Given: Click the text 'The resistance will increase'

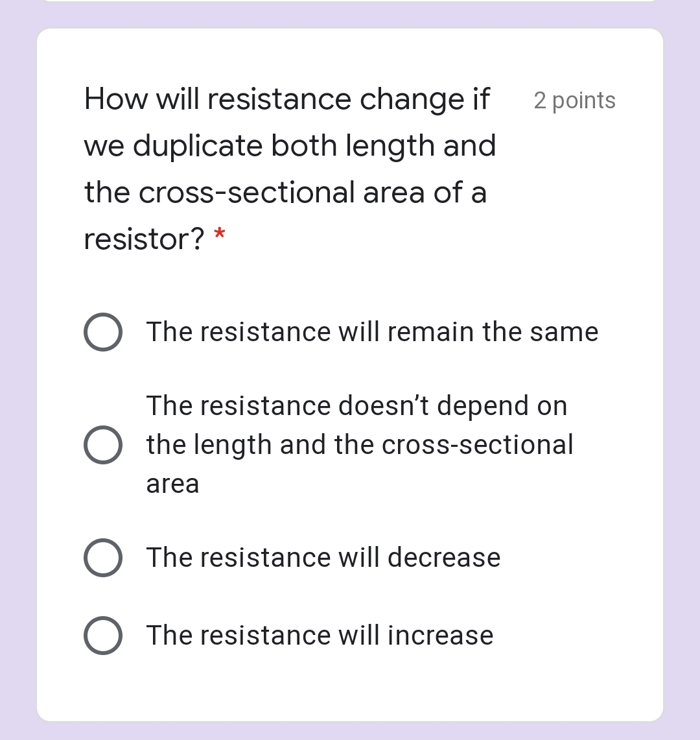Looking at the screenshot, I should (320, 636).
